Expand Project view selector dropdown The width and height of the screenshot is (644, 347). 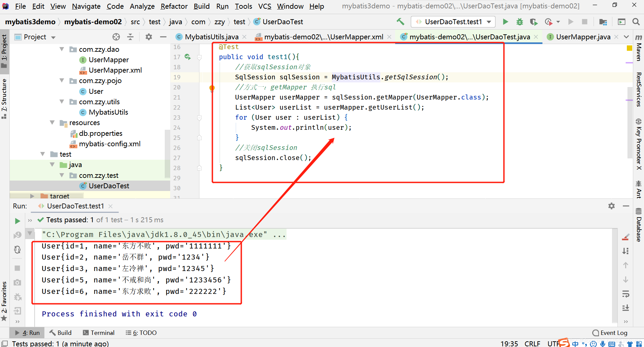(x=53, y=37)
